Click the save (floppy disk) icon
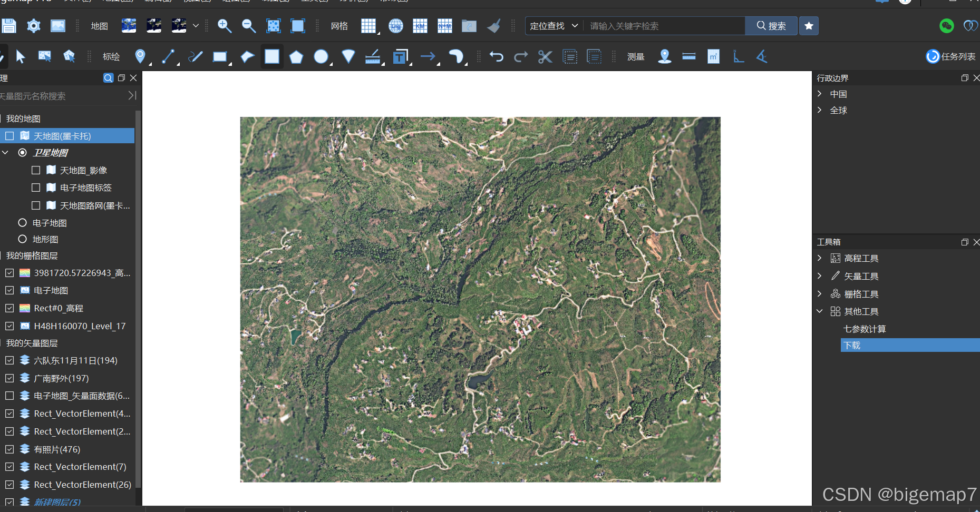The image size is (980, 512). pos(8,26)
